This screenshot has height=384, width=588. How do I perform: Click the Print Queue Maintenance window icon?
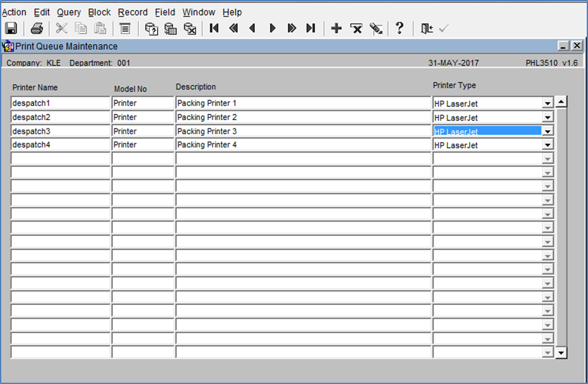click(x=7, y=46)
